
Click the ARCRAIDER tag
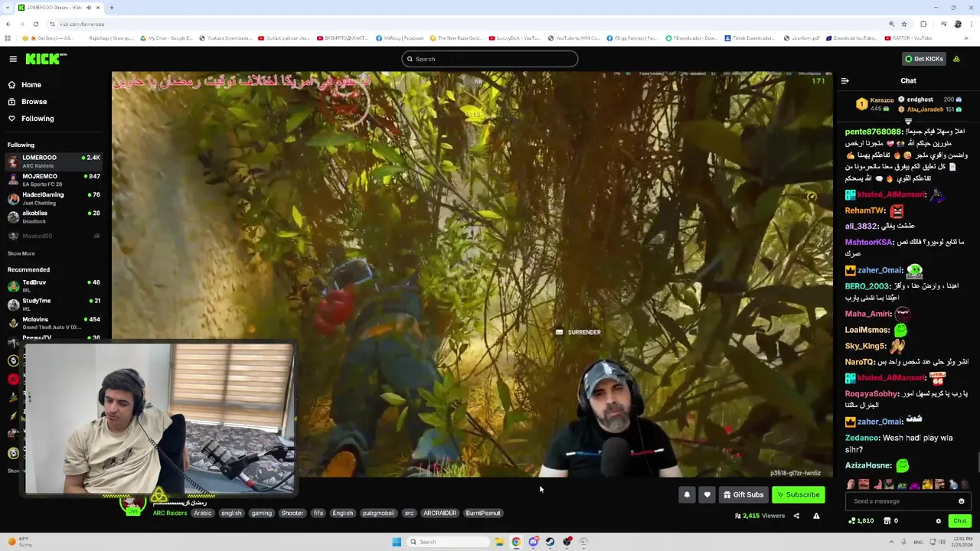coord(439,513)
